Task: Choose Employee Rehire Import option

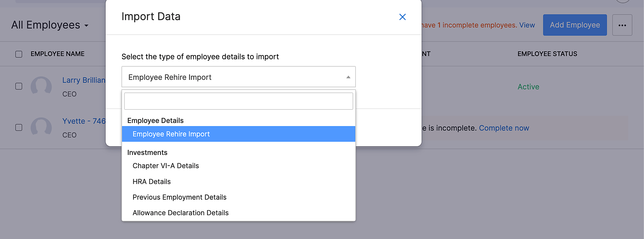Action: 238,134
